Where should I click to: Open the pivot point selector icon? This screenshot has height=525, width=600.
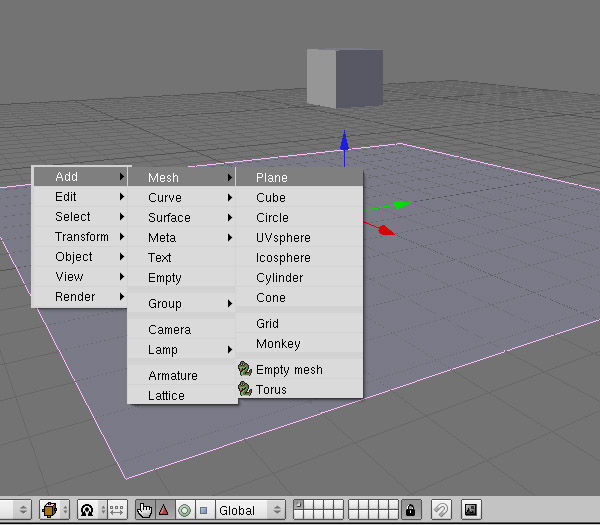[x=91, y=510]
